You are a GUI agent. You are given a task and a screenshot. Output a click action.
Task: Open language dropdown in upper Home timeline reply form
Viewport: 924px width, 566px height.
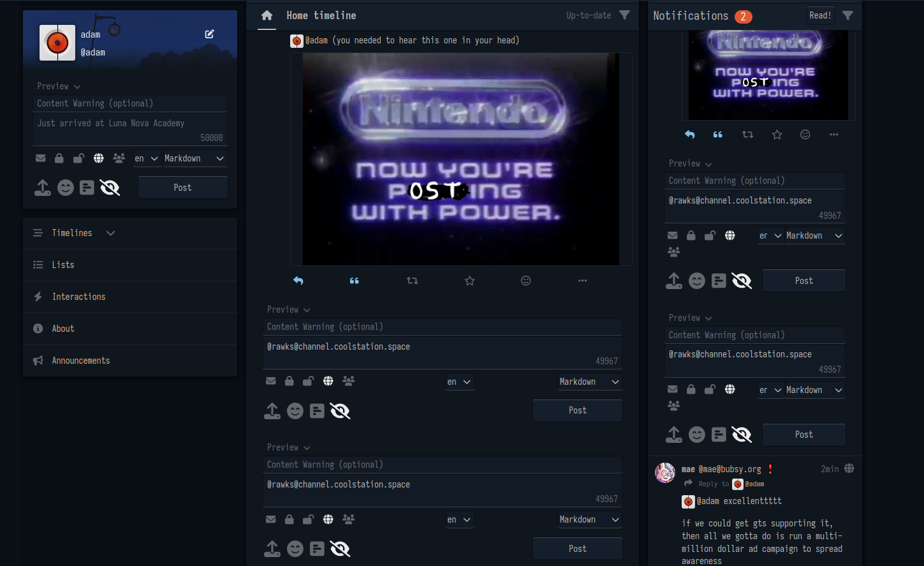(x=459, y=382)
